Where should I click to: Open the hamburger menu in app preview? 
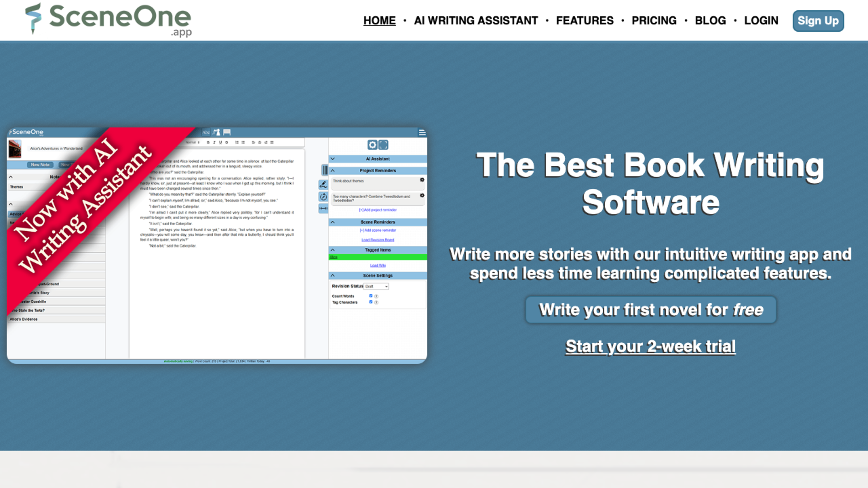click(422, 133)
